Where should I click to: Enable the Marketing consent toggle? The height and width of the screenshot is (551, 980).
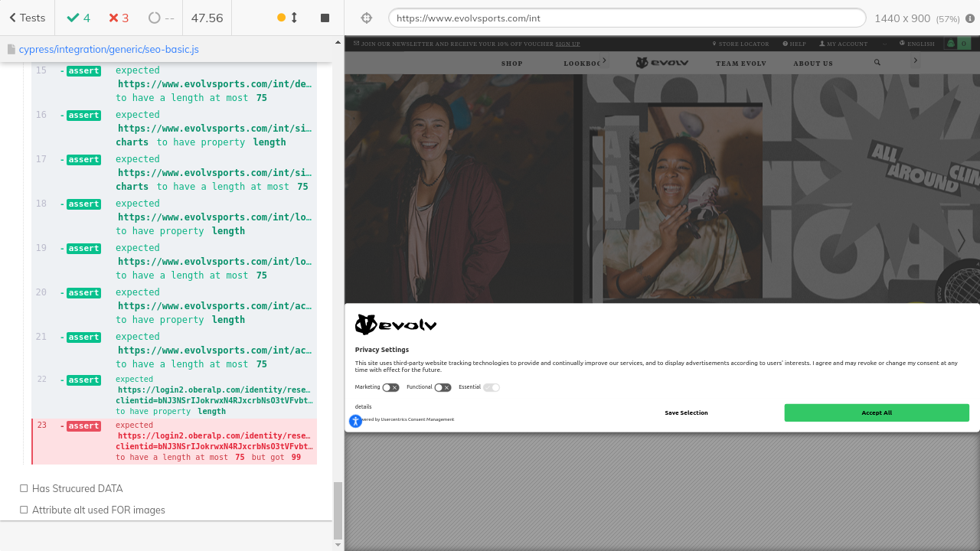[x=390, y=388]
